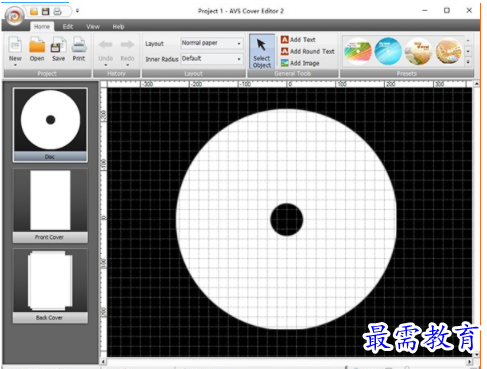Select the Back Cover thumbnail
Viewport: 487px width, 369px height.
[50, 286]
